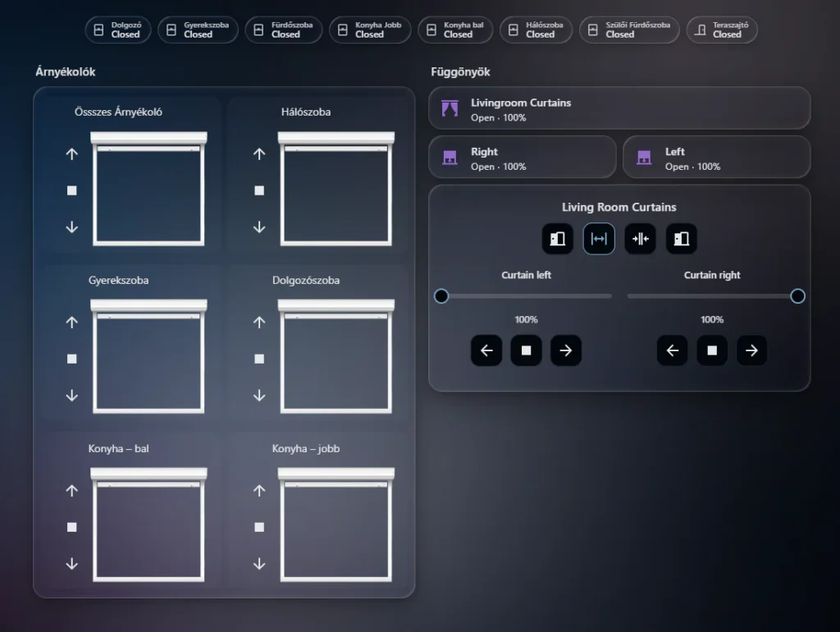This screenshot has height=632, width=840.
Task: Click the stop button under Curtain left
Action: [x=526, y=350]
